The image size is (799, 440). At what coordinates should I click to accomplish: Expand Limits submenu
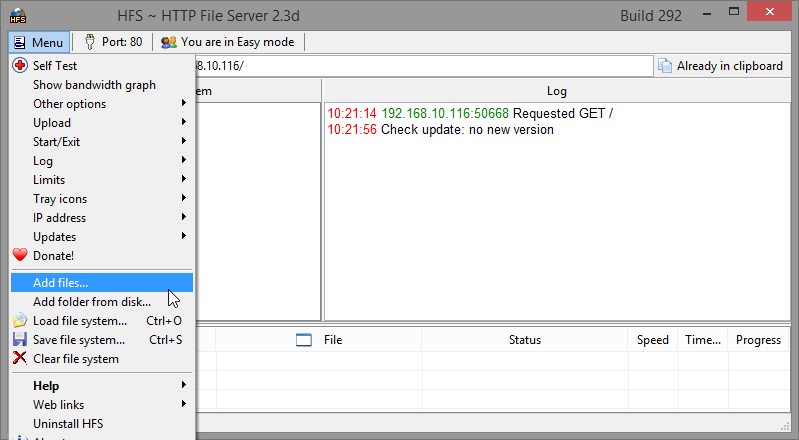pyautogui.click(x=102, y=179)
